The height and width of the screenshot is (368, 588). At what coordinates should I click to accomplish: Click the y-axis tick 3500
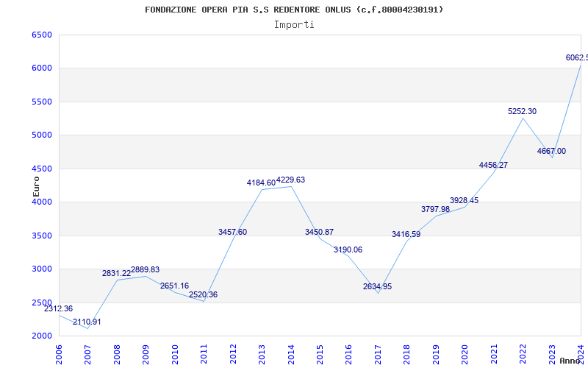coord(42,236)
